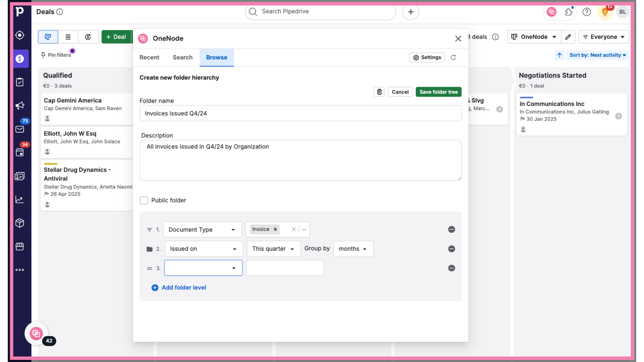Click the Cancel button
This screenshot has height=362, width=644.
pos(400,92)
